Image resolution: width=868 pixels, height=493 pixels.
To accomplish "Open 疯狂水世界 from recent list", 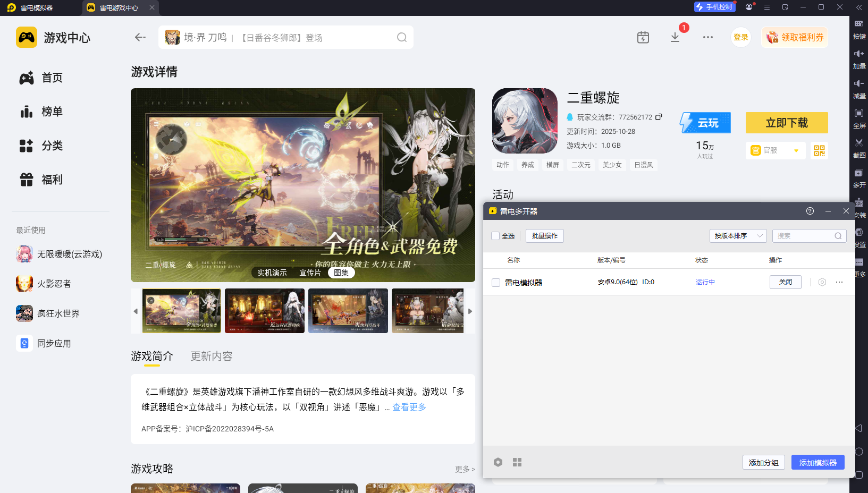I will pos(48,314).
